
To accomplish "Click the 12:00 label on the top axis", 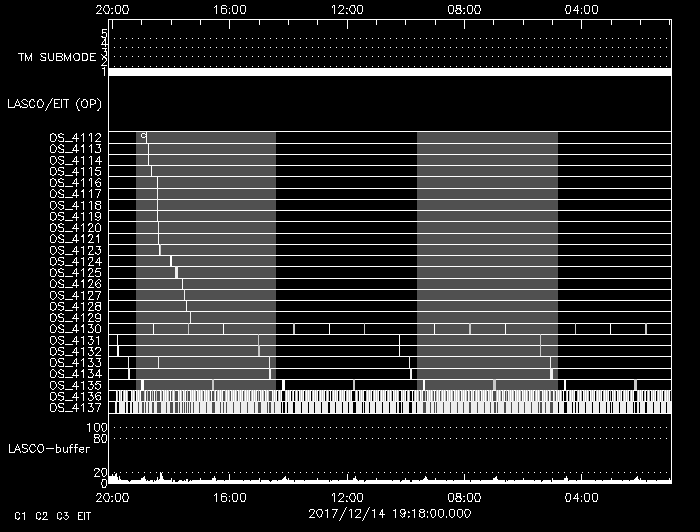I will (347, 10).
